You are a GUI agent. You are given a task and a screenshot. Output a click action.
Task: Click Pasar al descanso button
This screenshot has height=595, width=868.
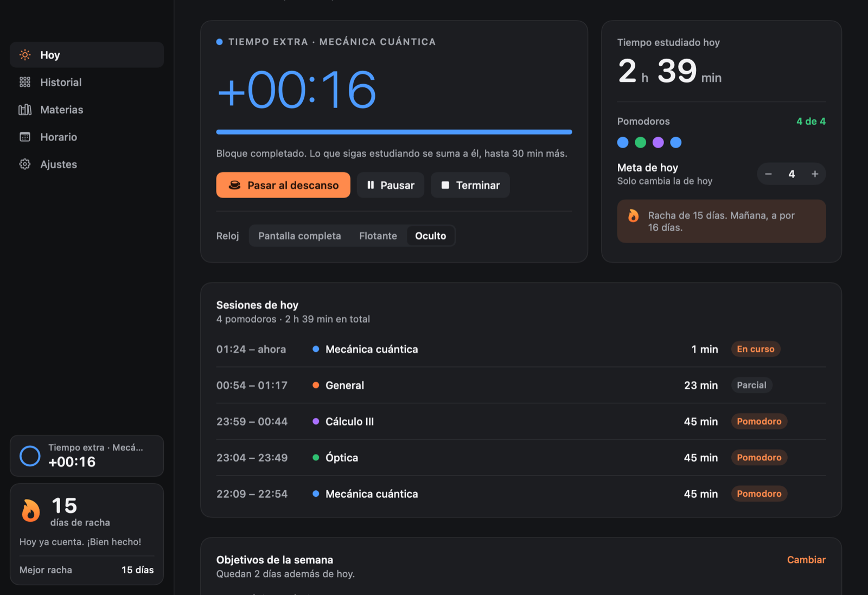click(283, 185)
